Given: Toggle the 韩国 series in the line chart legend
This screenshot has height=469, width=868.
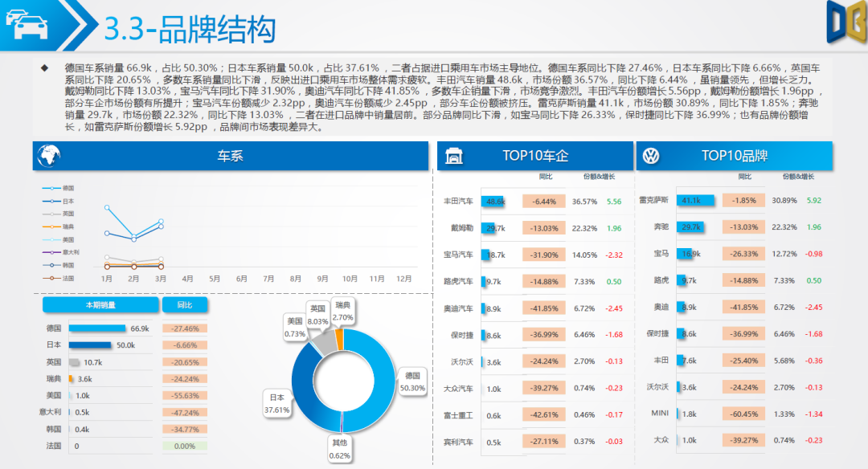Looking at the screenshot, I should point(58,266).
